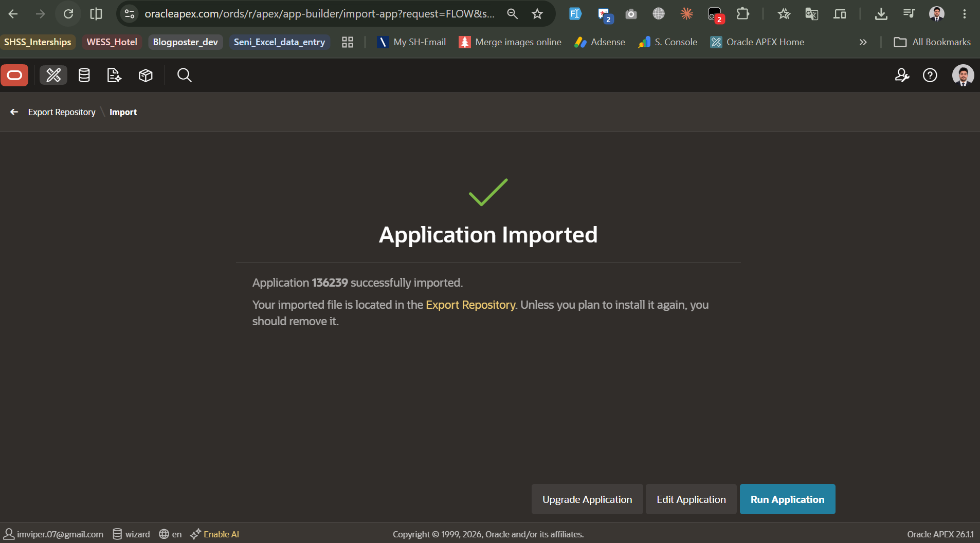Click the address bar URL
The height and width of the screenshot is (543, 980).
(319, 14)
